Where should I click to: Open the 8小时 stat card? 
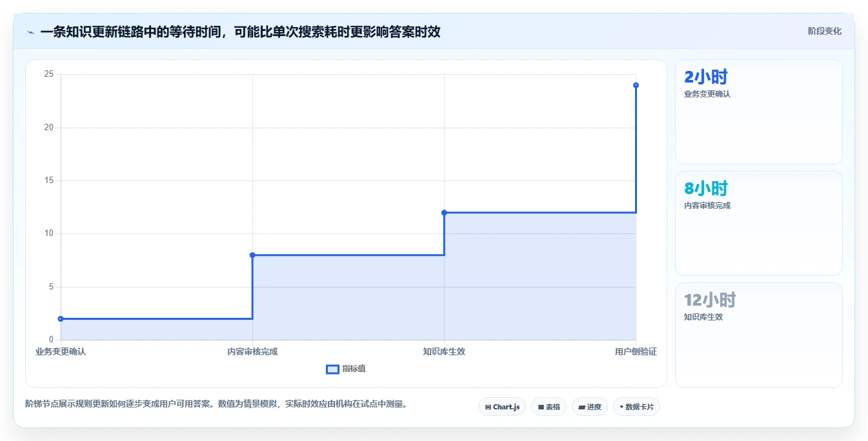pos(759,224)
